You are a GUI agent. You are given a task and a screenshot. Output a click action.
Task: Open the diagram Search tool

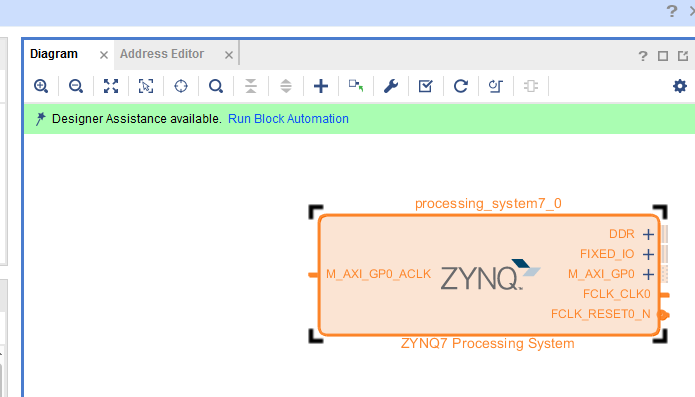tap(216, 86)
